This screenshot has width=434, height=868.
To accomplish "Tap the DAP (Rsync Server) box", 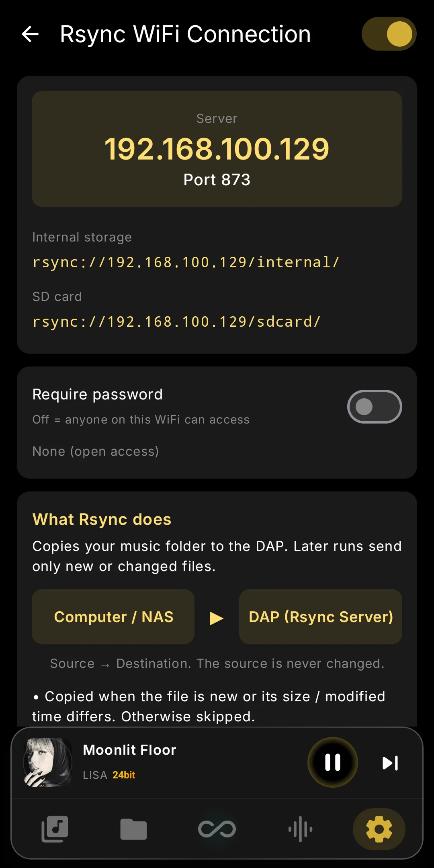I will coord(321,617).
